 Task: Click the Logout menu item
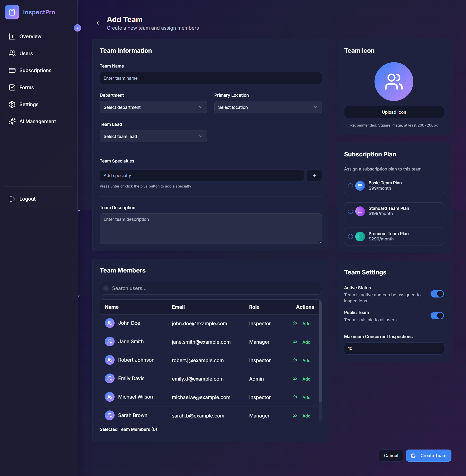point(39,199)
